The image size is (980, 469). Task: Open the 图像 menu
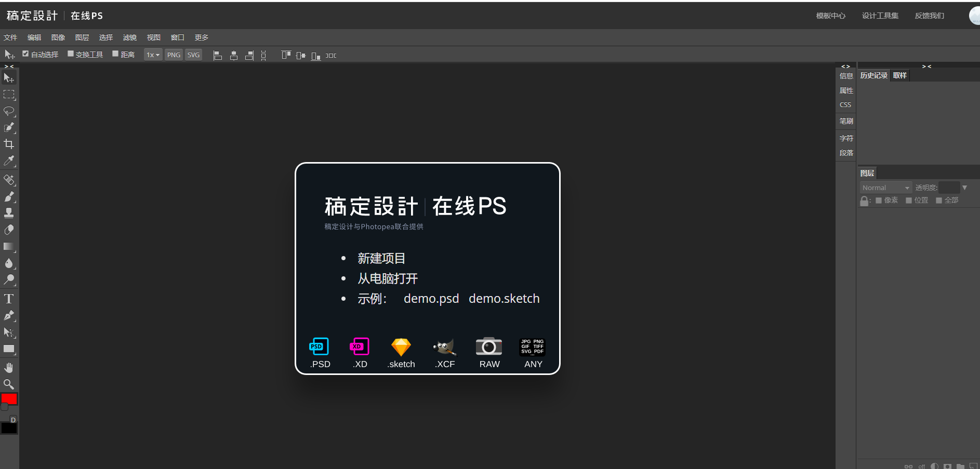pos(58,37)
